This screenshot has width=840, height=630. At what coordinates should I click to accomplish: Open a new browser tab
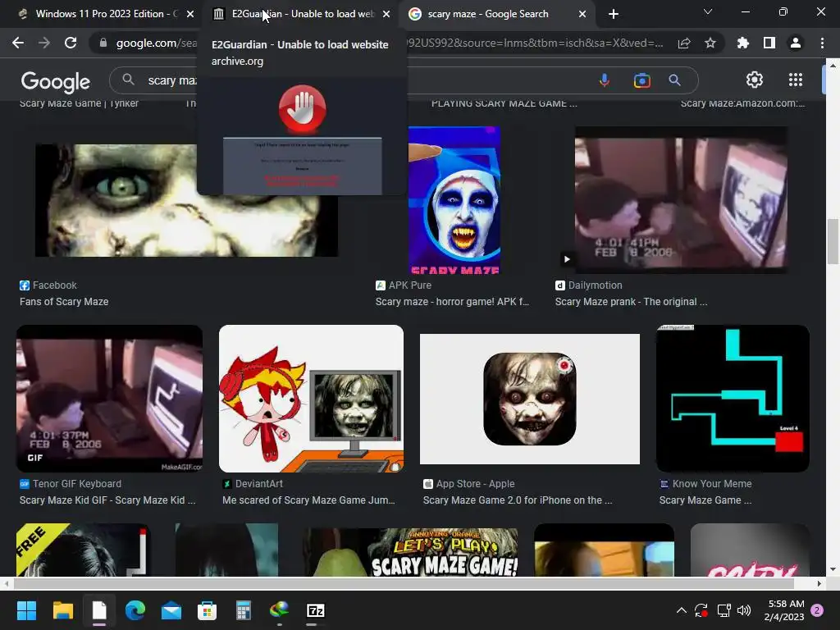click(x=614, y=14)
